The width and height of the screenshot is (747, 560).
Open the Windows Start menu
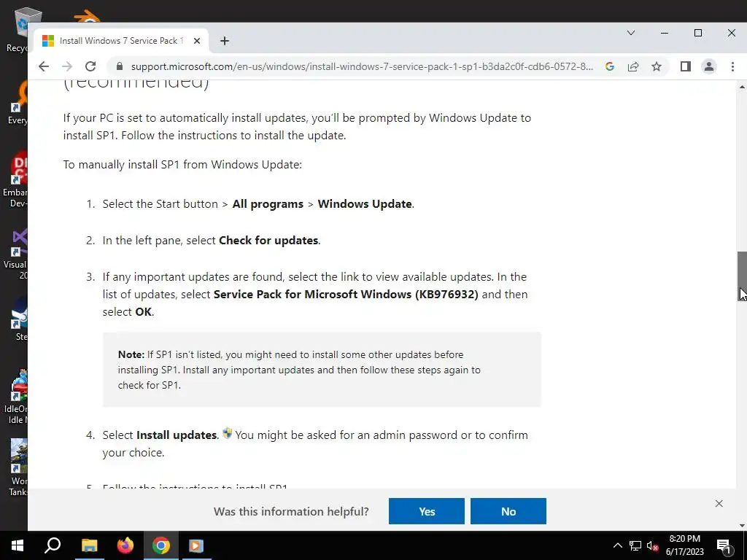pyautogui.click(x=18, y=545)
